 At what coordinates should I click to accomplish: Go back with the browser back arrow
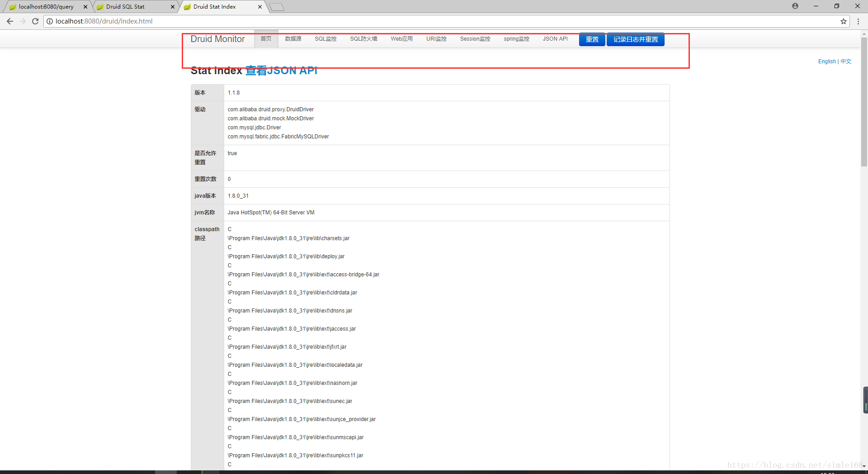(x=10, y=21)
